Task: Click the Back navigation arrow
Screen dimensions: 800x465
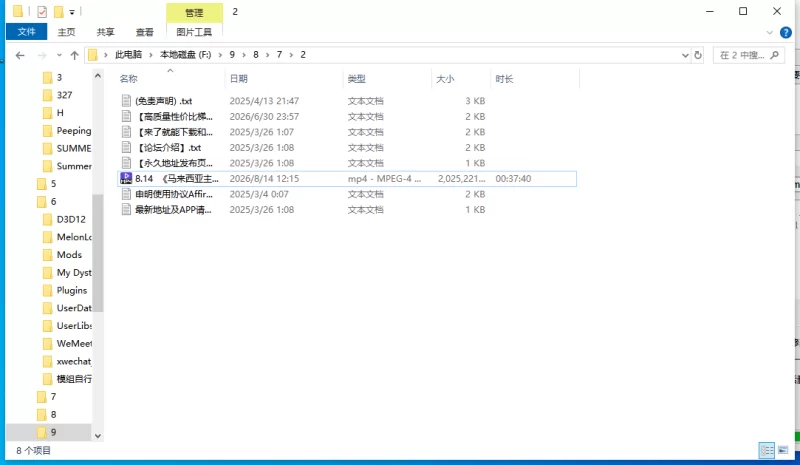Action: (20, 55)
